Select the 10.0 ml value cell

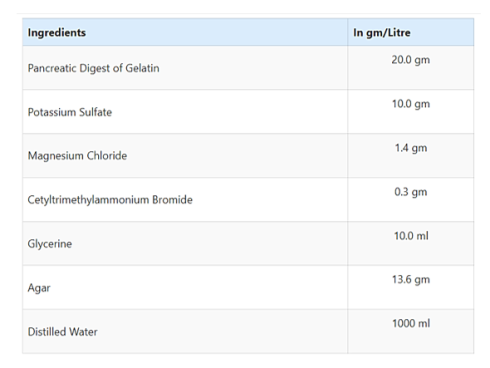(411, 244)
